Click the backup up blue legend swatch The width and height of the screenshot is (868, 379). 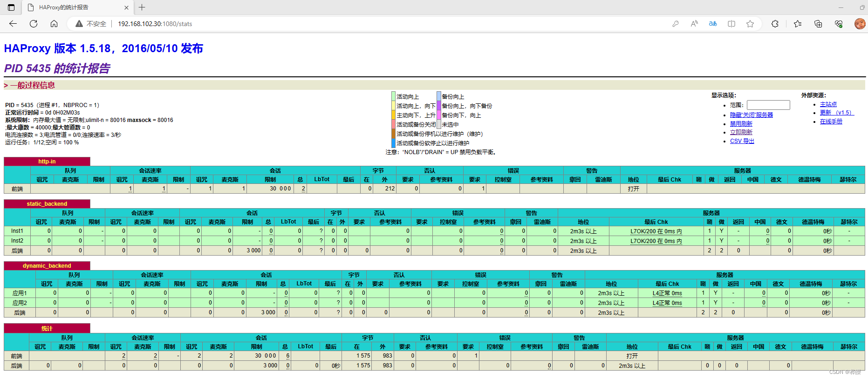(438, 96)
